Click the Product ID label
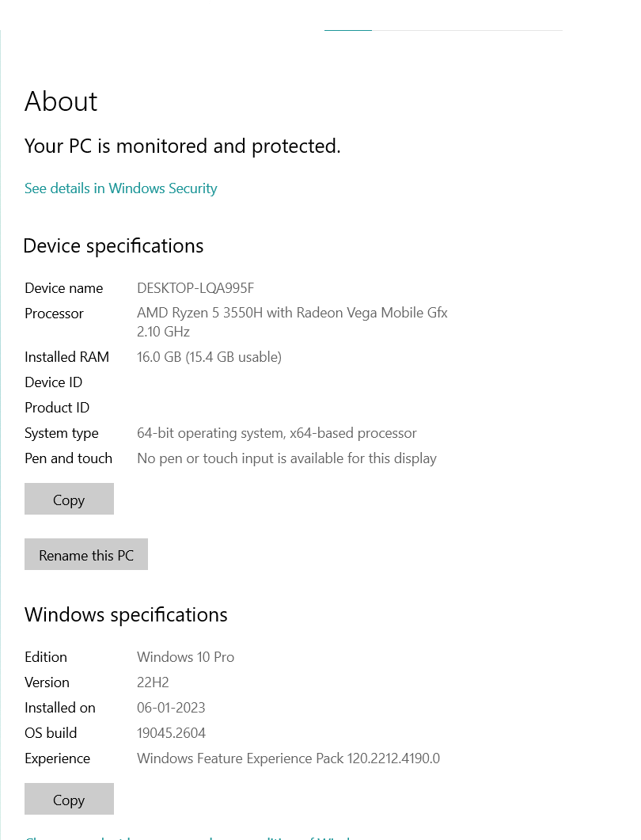This screenshot has width=641, height=840. click(57, 408)
